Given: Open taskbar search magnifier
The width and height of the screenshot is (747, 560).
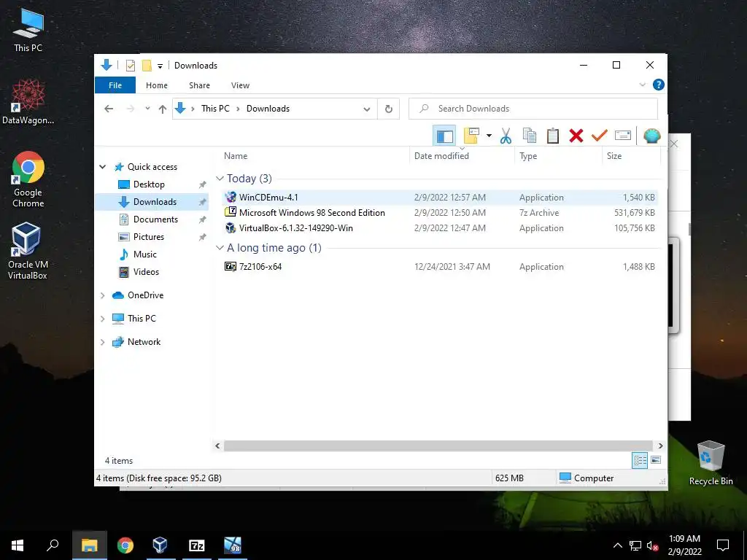Looking at the screenshot, I should coord(53,545).
